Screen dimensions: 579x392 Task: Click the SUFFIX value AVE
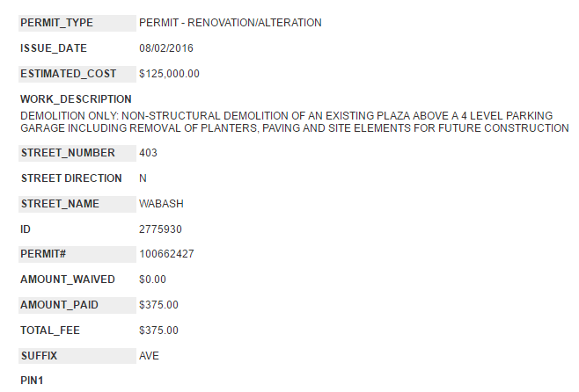pos(150,356)
